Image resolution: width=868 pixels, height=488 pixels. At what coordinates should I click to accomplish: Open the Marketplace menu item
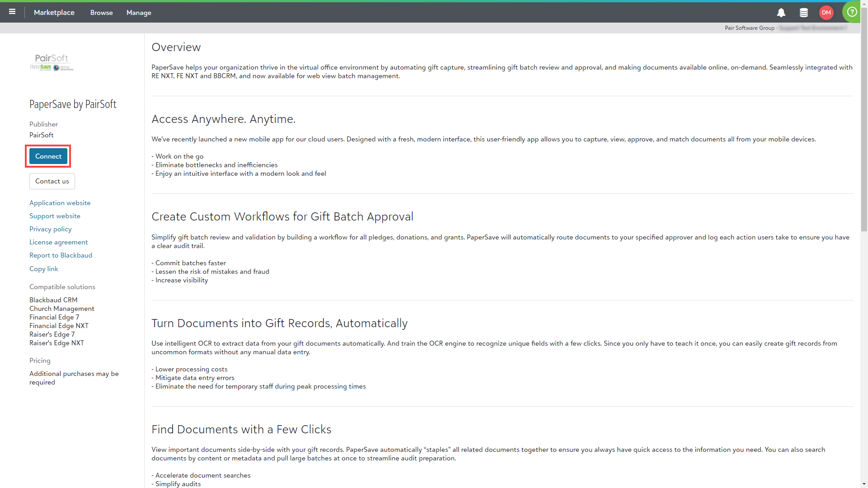coord(54,13)
